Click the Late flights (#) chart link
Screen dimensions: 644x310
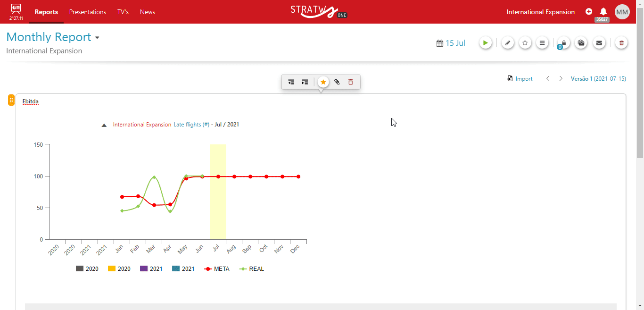(191, 125)
